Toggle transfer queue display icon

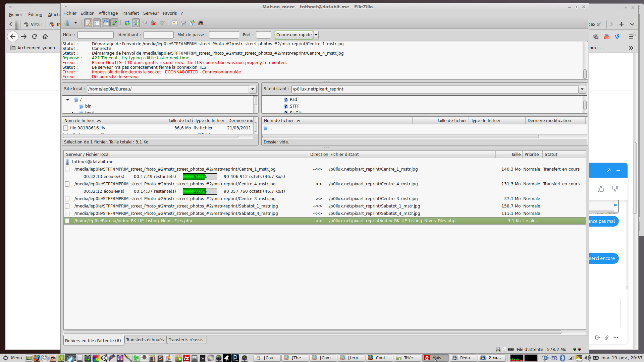point(114,23)
